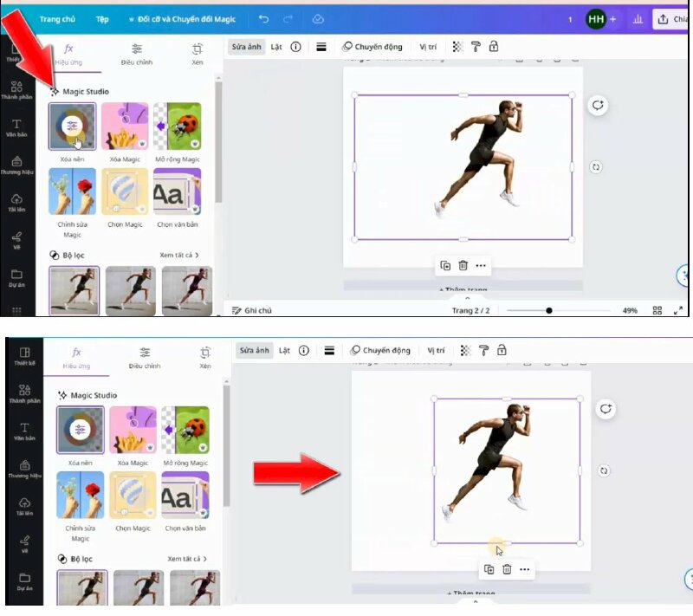Image resolution: width=693 pixels, height=616 pixels.
Task: Click Chuyển động in the upper toolbar
Action: point(375,47)
